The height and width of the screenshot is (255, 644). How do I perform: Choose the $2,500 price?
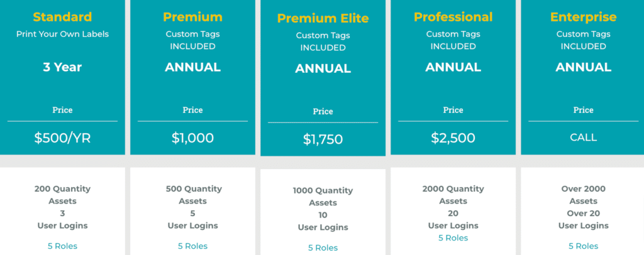tap(453, 138)
